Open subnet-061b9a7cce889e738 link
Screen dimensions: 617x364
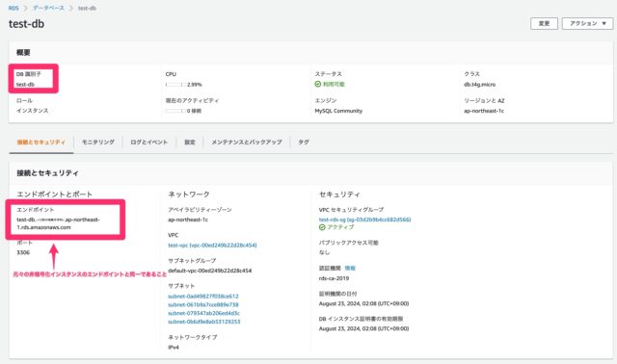[203, 305]
